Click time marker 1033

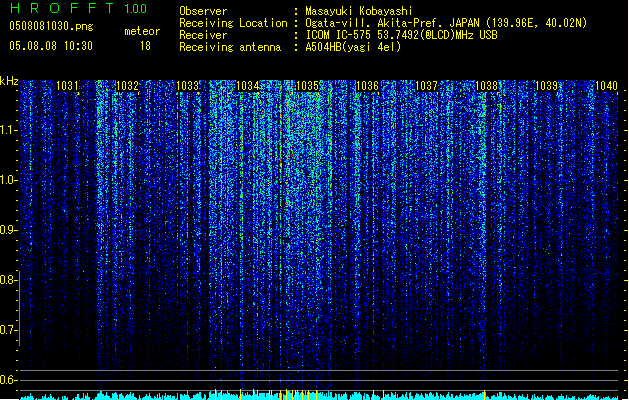[x=187, y=86]
